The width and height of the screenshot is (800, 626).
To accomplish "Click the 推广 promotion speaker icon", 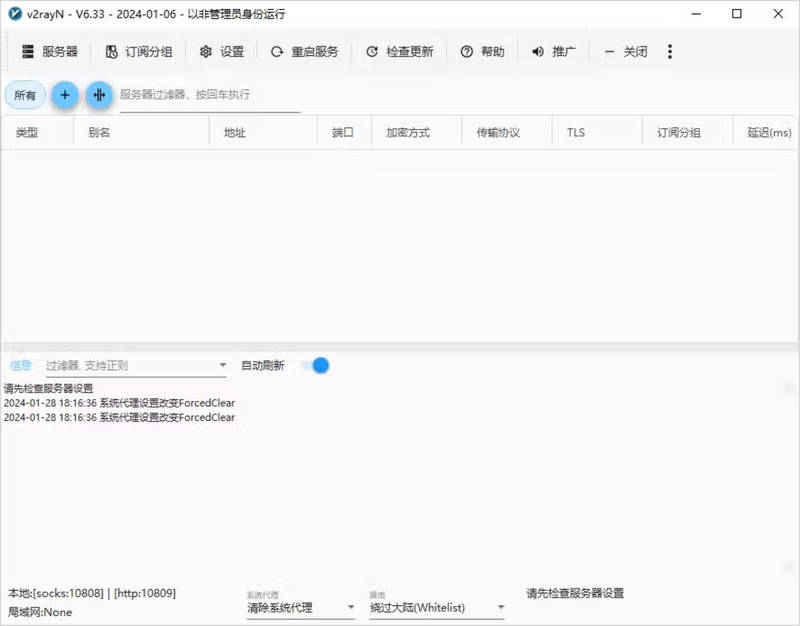I will (538, 51).
